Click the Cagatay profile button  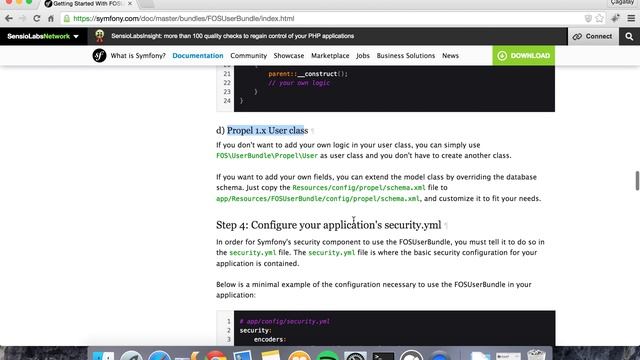click(x=622, y=2)
